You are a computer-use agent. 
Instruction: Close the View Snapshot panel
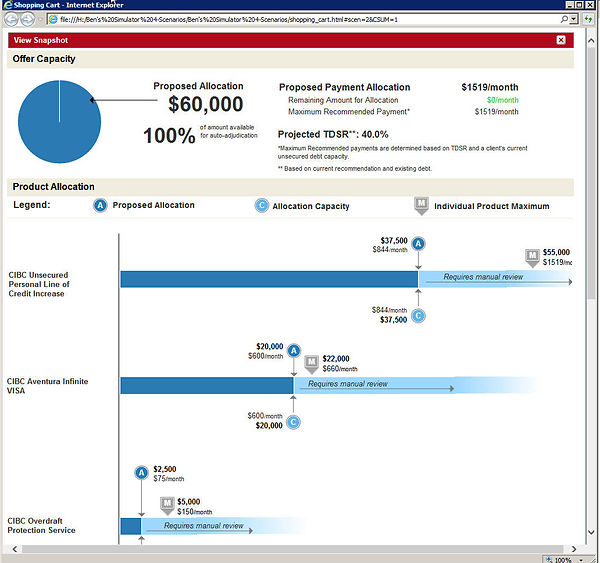tap(561, 40)
